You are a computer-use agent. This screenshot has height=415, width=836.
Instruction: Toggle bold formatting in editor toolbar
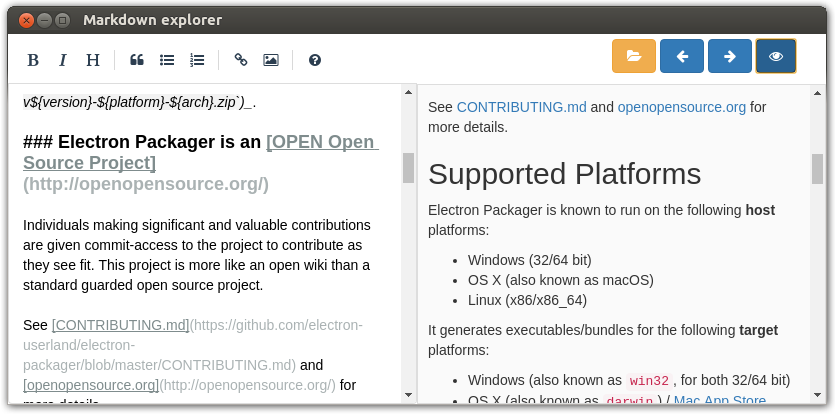coord(33,60)
